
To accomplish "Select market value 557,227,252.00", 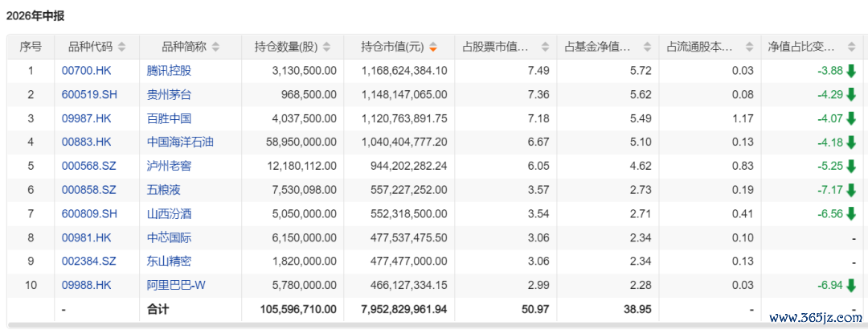I will tap(408, 190).
